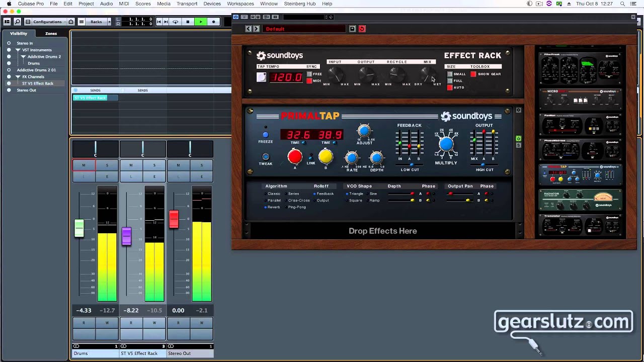The image size is (644, 362).
Task: Click the Play button in the Cubase transport
Action: [201, 22]
